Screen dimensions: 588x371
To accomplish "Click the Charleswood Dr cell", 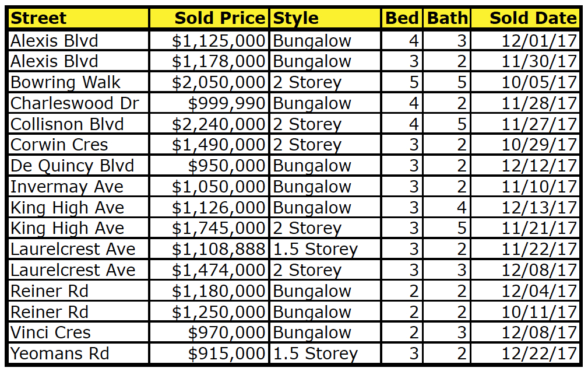I will pyautogui.click(x=78, y=103).
